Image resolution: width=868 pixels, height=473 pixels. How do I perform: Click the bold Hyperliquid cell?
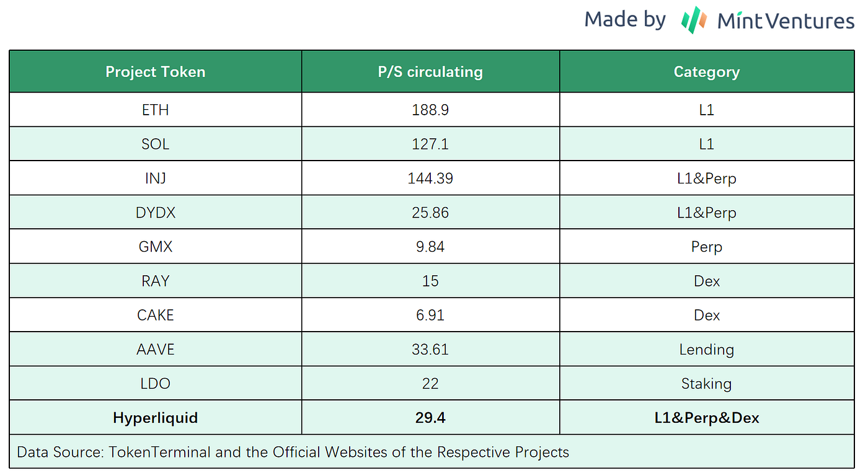(156, 418)
